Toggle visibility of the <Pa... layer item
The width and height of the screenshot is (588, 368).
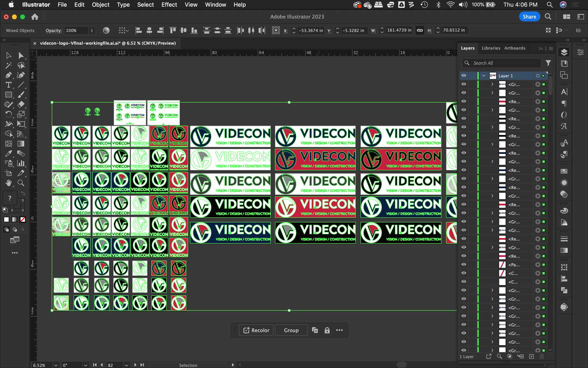[x=464, y=265]
